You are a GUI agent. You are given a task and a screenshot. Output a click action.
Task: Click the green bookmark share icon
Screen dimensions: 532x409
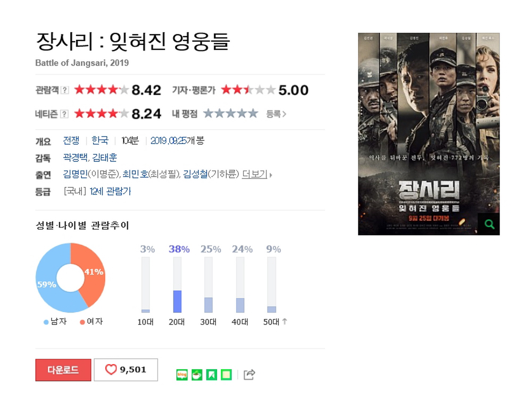tap(211, 375)
